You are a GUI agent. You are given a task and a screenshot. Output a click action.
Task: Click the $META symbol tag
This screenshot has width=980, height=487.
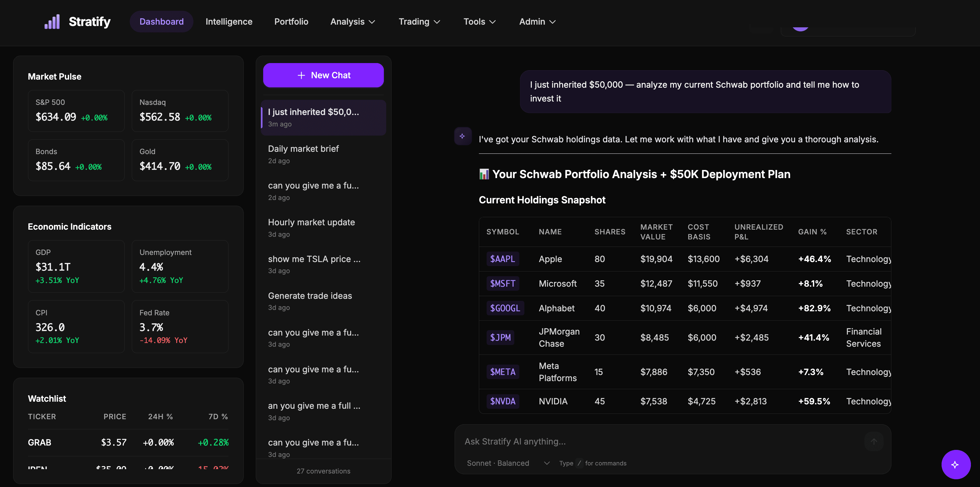click(502, 372)
